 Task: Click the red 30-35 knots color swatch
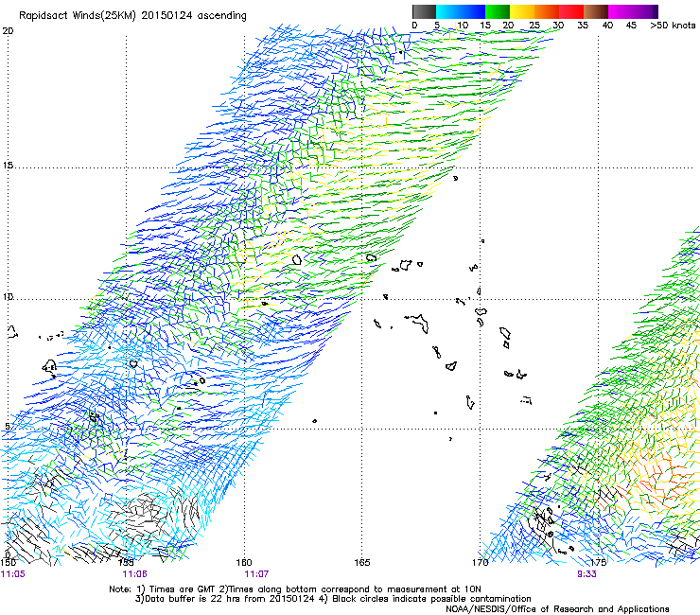pyautogui.click(x=571, y=11)
